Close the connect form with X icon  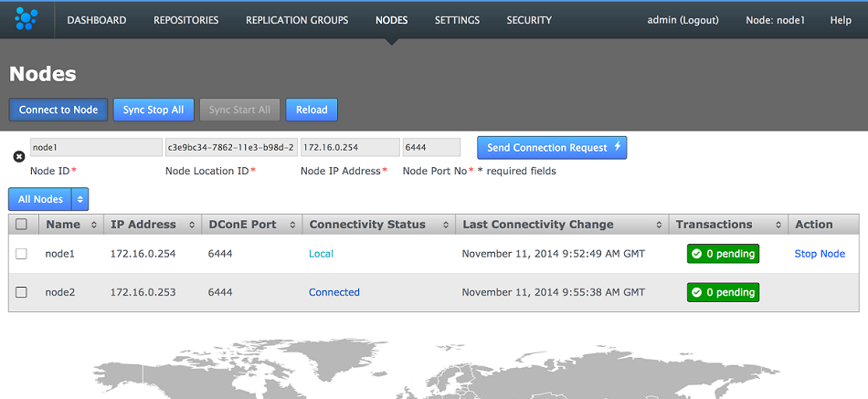click(19, 157)
